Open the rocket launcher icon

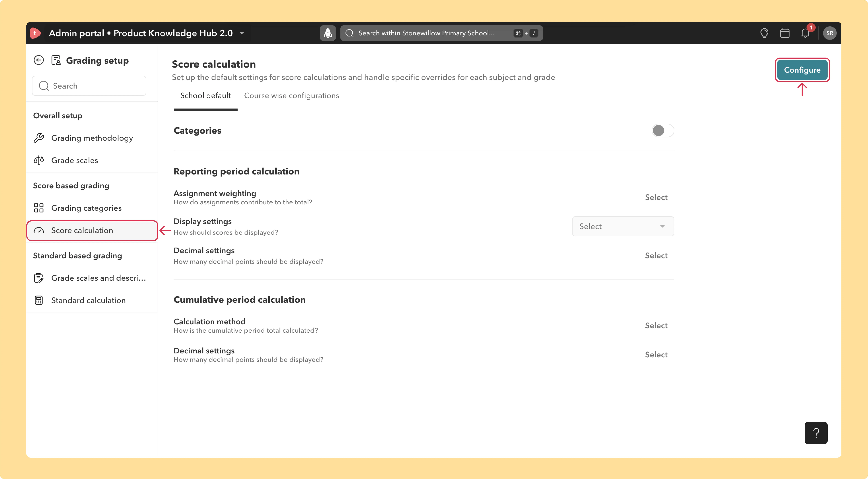[328, 33]
